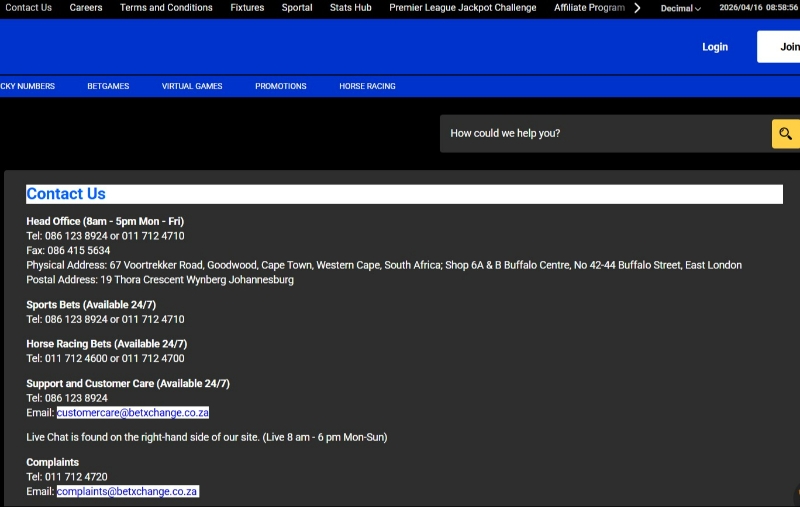Switch to the Betgames tab

pyautogui.click(x=108, y=86)
